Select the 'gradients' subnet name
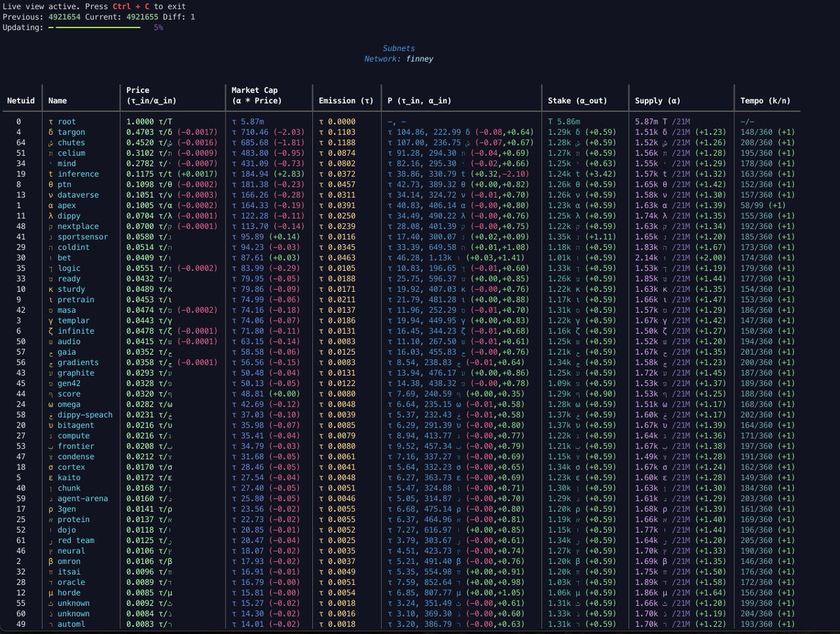Screen dimensions: 840x634 tap(78, 362)
